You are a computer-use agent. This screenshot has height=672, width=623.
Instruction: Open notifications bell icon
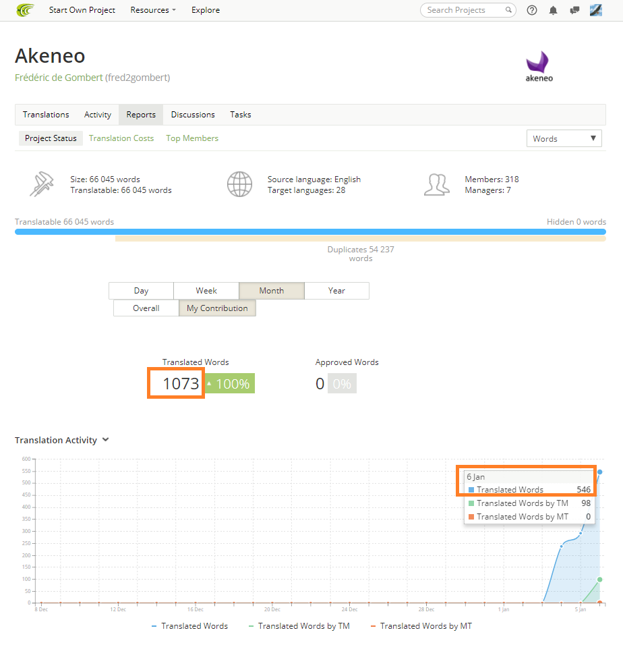pyautogui.click(x=553, y=10)
